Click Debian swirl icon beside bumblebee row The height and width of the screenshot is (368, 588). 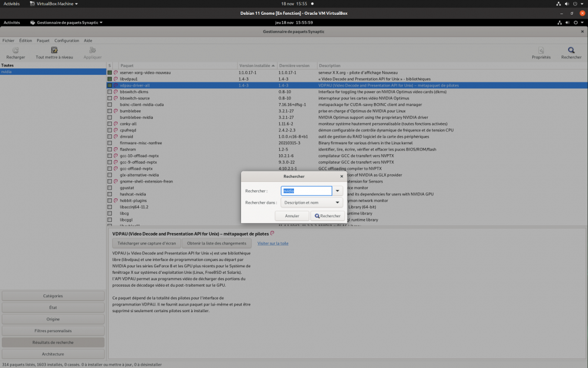coord(116,111)
